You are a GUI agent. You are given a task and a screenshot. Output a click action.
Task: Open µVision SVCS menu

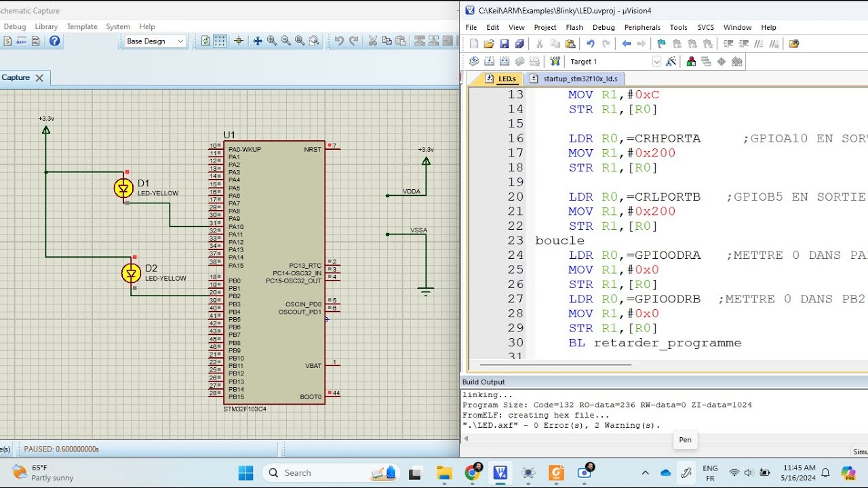[706, 27]
